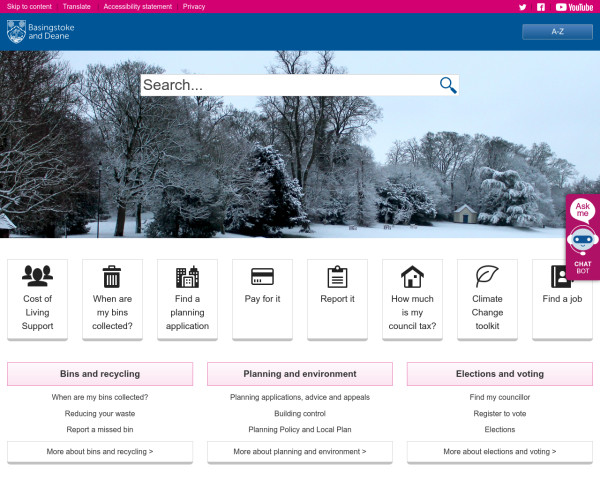This screenshot has width=600, height=480.
Task: Open the Climate Change toolkit leaf tile
Action: 487,298
